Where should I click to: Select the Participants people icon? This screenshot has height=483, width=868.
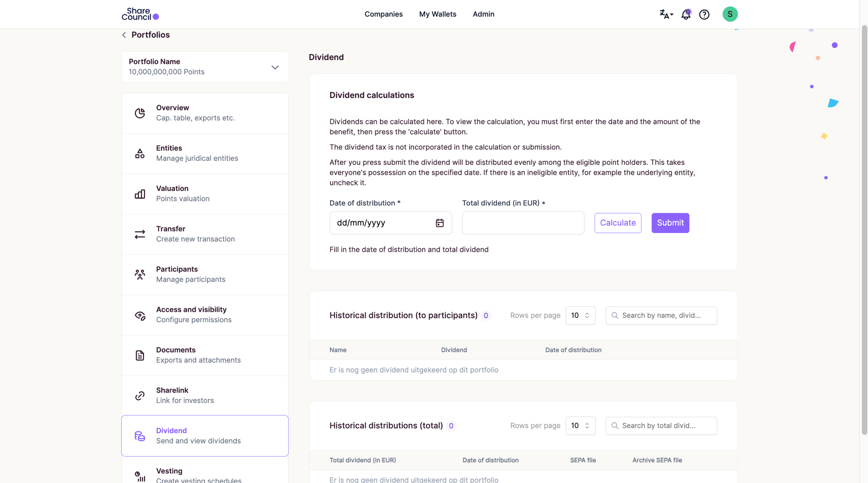[x=140, y=274]
